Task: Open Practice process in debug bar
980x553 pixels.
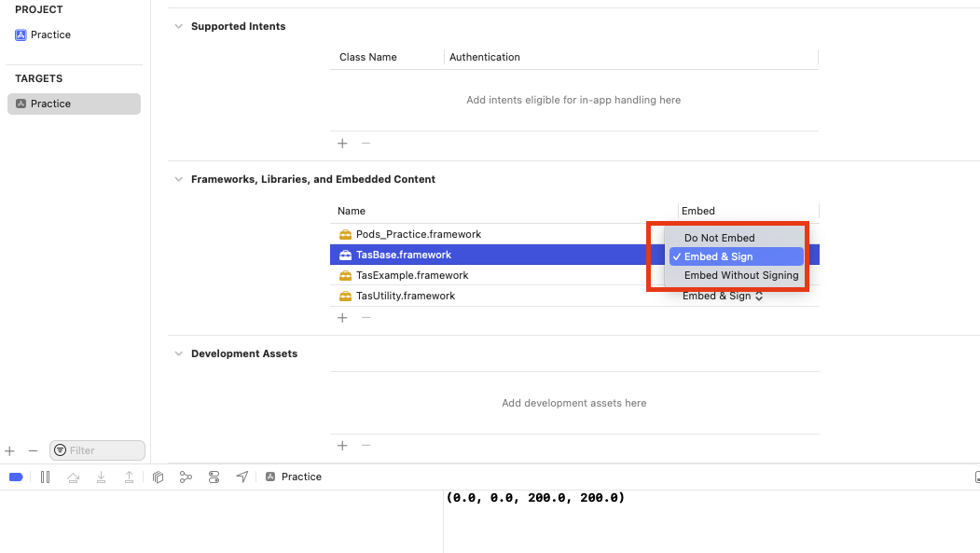Action: coord(293,477)
